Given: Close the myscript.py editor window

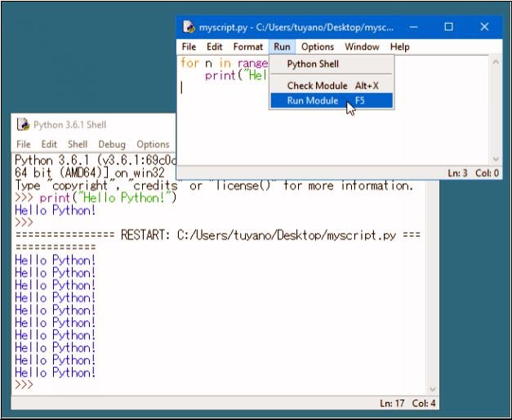Looking at the screenshot, I should click(484, 27).
